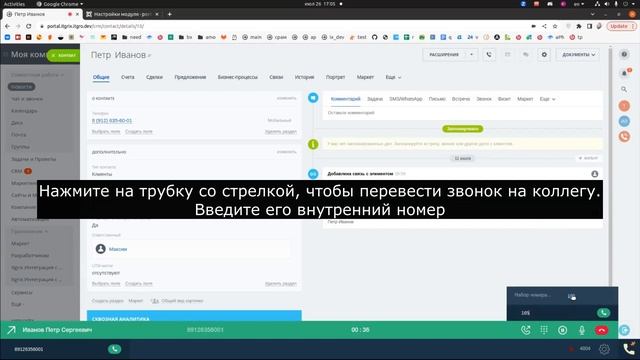Switch to the Настройки модуля browser tab
640x360 pixels.
pyautogui.click(x=122, y=14)
